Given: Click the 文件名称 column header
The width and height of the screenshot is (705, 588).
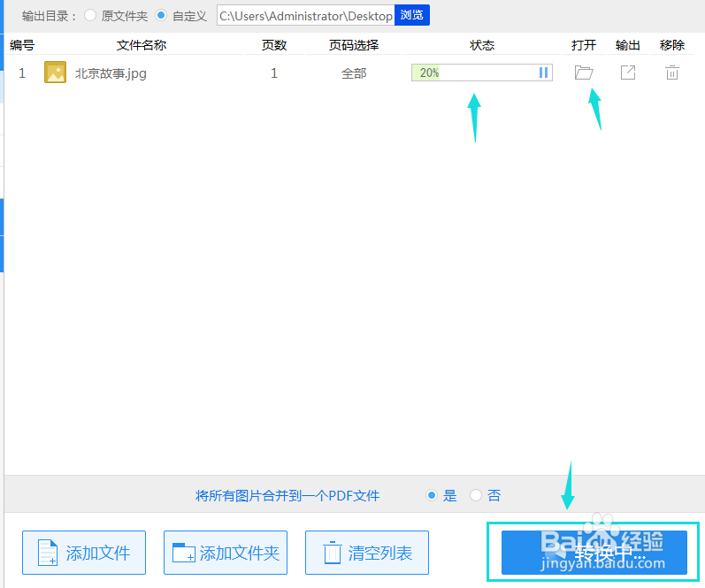Looking at the screenshot, I should point(142,45).
